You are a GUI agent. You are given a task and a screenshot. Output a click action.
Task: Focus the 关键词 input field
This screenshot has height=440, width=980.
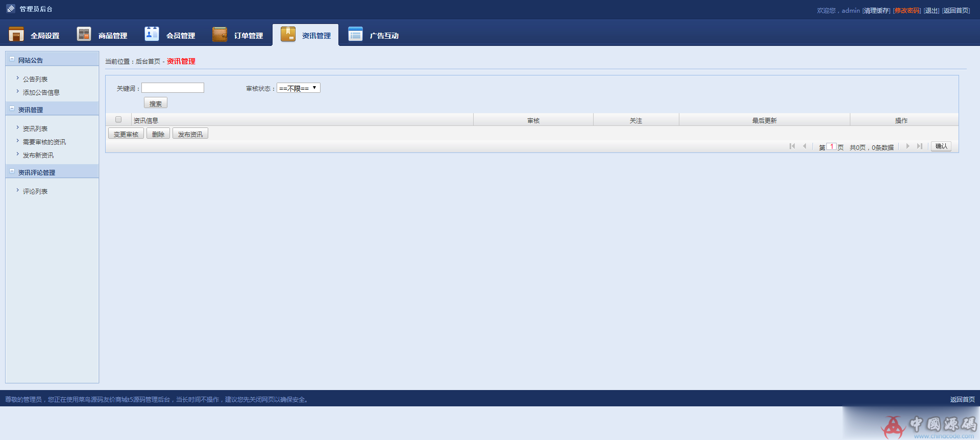[173, 88]
